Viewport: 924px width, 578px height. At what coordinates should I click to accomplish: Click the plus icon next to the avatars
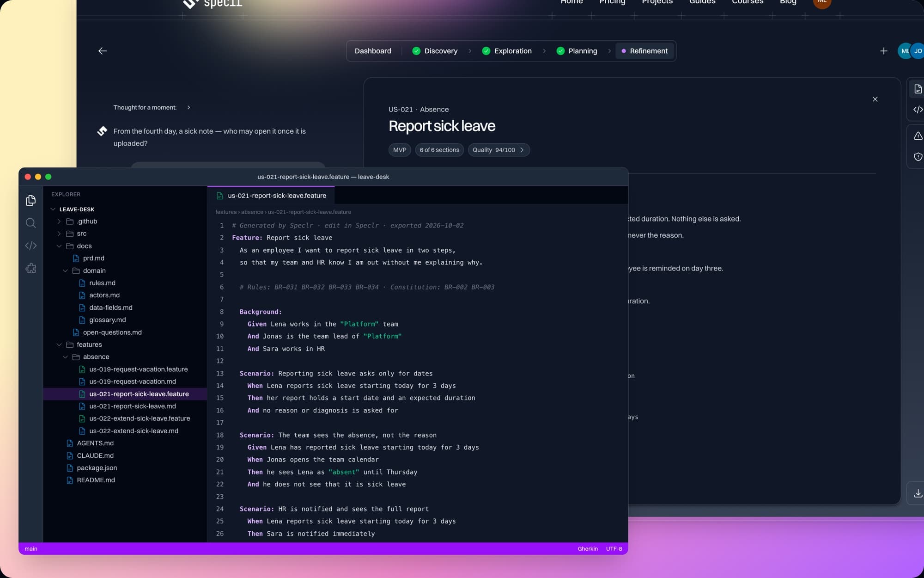click(883, 51)
